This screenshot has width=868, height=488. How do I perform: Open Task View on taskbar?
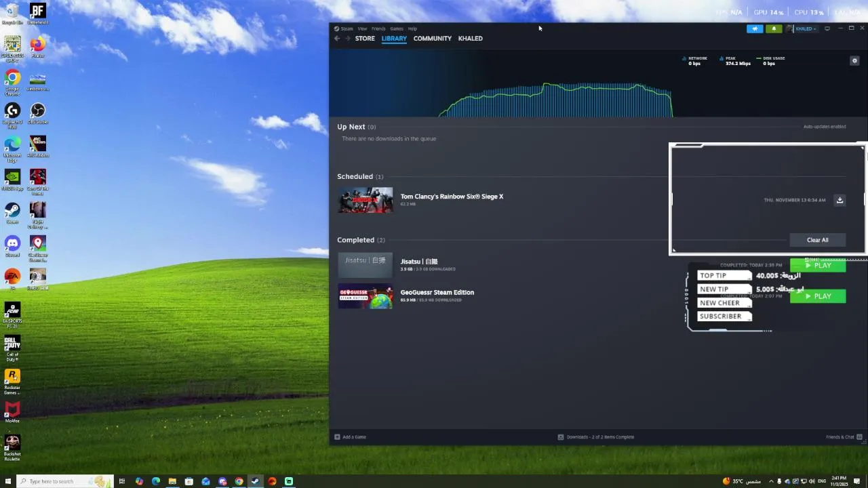122,481
